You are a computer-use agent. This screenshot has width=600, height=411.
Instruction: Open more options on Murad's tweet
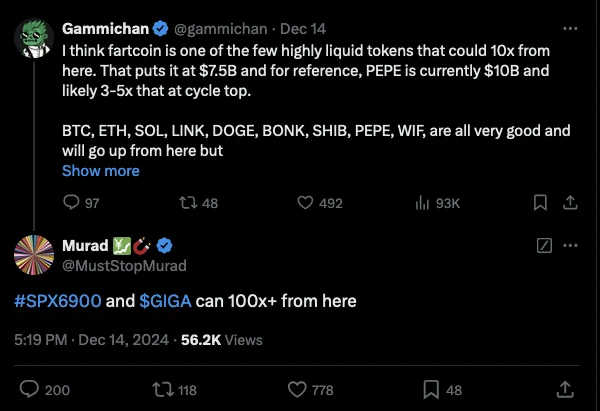point(570,245)
